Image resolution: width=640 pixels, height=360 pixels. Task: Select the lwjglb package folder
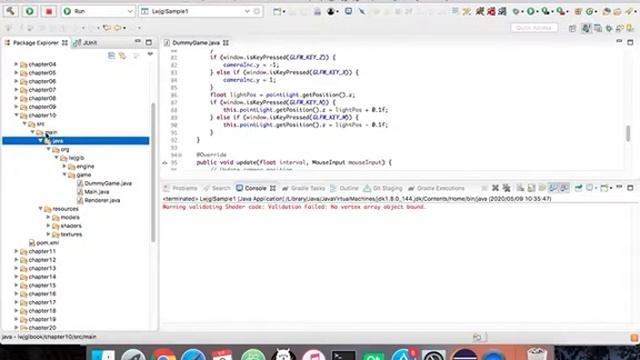coord(76,158)
